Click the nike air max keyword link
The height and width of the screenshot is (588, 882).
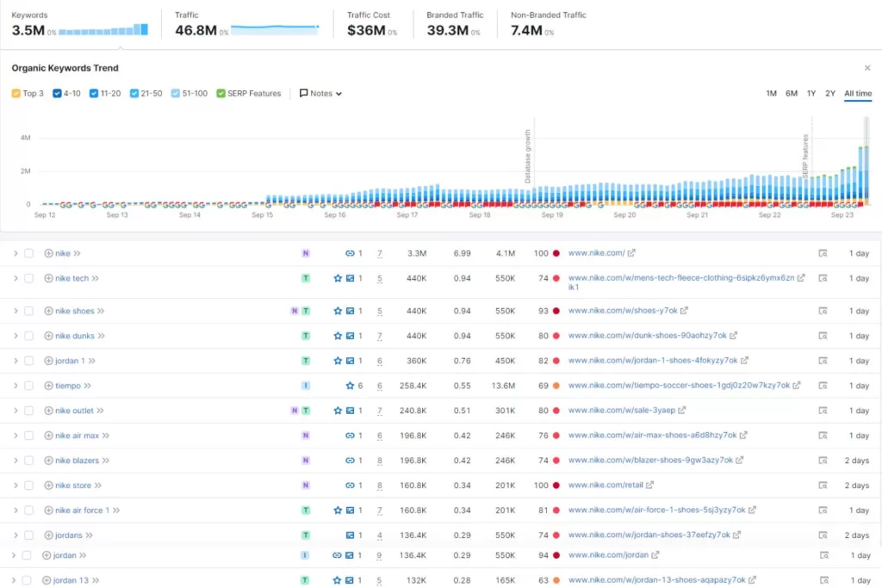pos(77,435)
